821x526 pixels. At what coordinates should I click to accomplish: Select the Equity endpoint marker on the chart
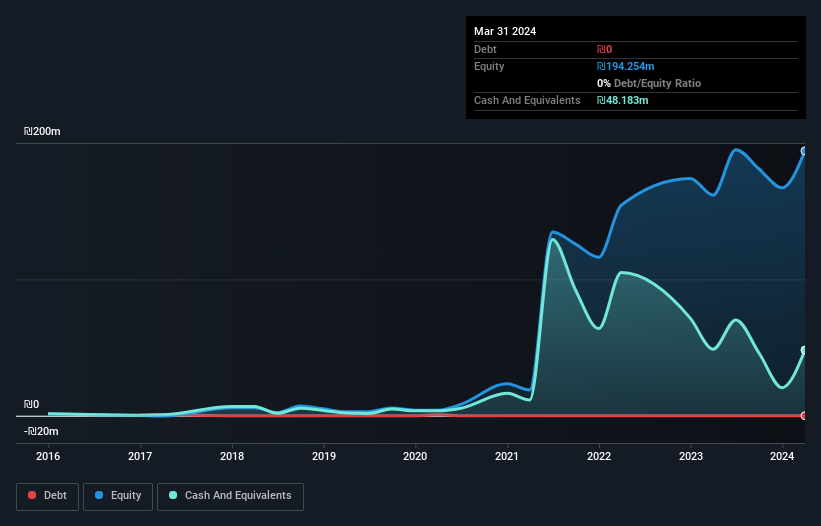click(804, 151)
